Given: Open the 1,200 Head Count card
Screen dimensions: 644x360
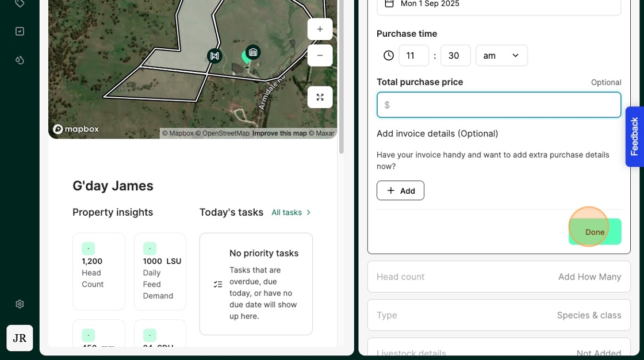Looking at the screenshot, I should 98,271.
